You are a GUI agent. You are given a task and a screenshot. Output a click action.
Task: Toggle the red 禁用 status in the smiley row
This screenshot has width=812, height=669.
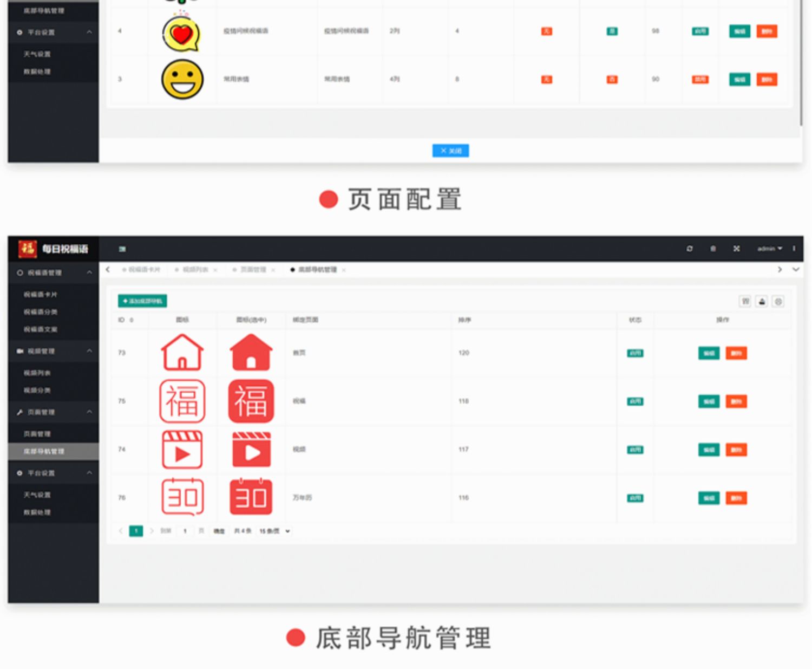(x=700, y=80)
